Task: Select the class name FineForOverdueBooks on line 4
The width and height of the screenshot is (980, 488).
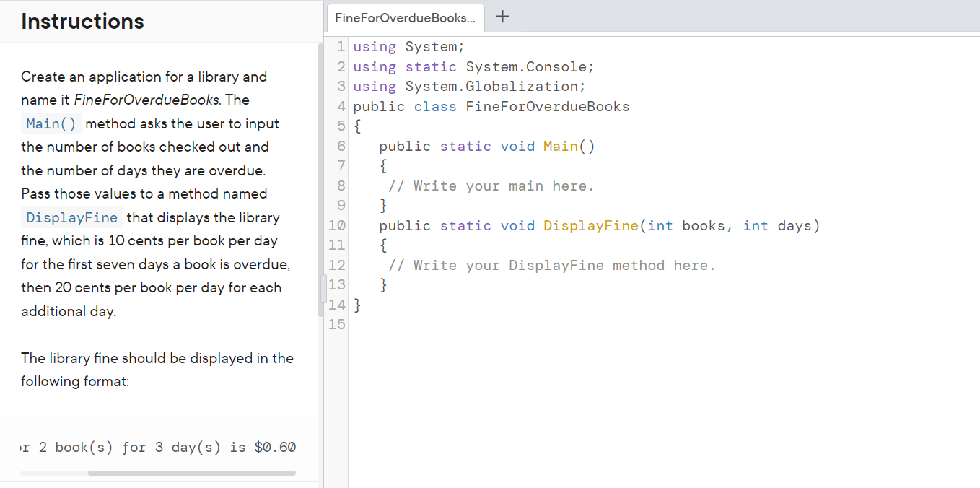Action: coord(547,106)
